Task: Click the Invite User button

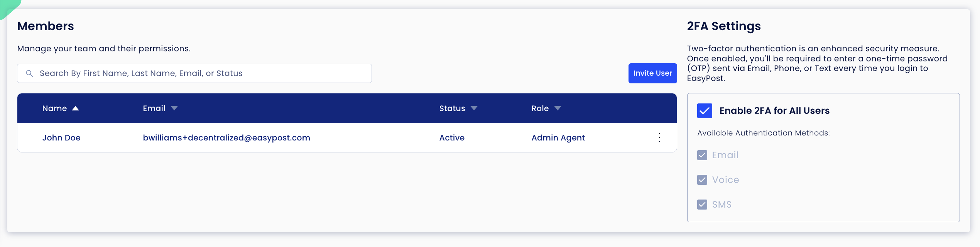Action: [x=652, y=73]
